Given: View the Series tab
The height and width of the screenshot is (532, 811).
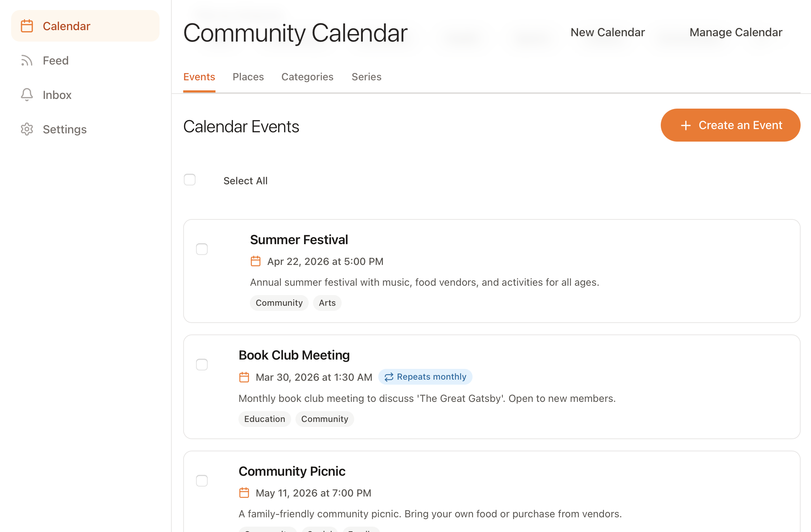Looking at the screenshot, I should tap(366, 77).
